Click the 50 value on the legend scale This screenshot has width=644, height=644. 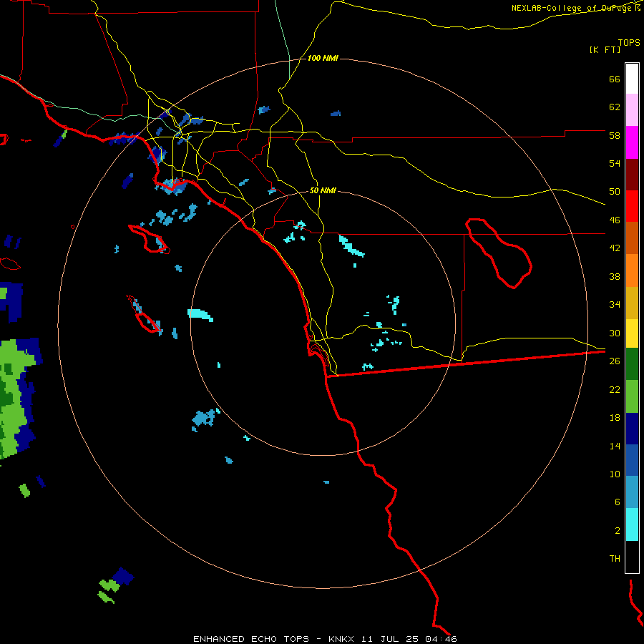click(615, 192)
